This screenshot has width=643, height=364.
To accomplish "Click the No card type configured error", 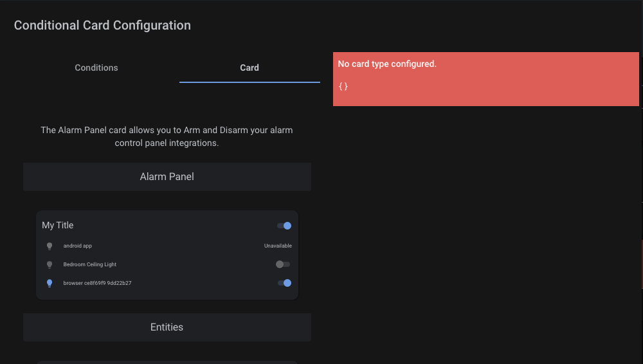I will [387, 64].
